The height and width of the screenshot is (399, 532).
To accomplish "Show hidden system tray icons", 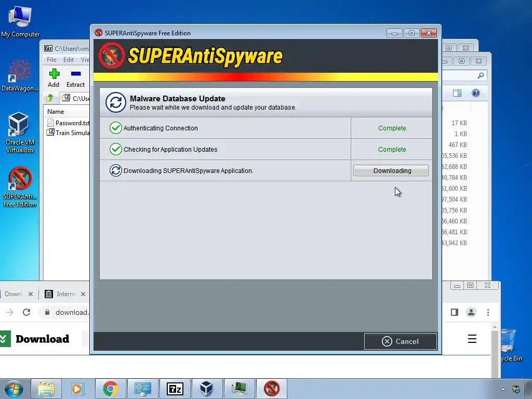I will click(x=503, y=389).
